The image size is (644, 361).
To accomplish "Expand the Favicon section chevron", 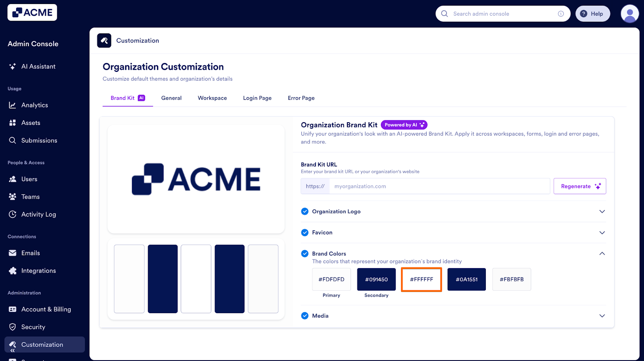I will 602,232.
